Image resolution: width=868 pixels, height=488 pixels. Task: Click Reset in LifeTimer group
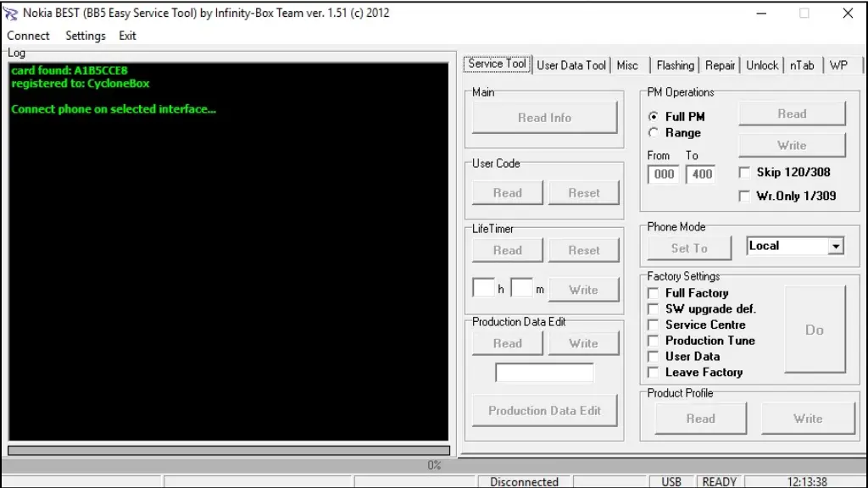(584, 250)
